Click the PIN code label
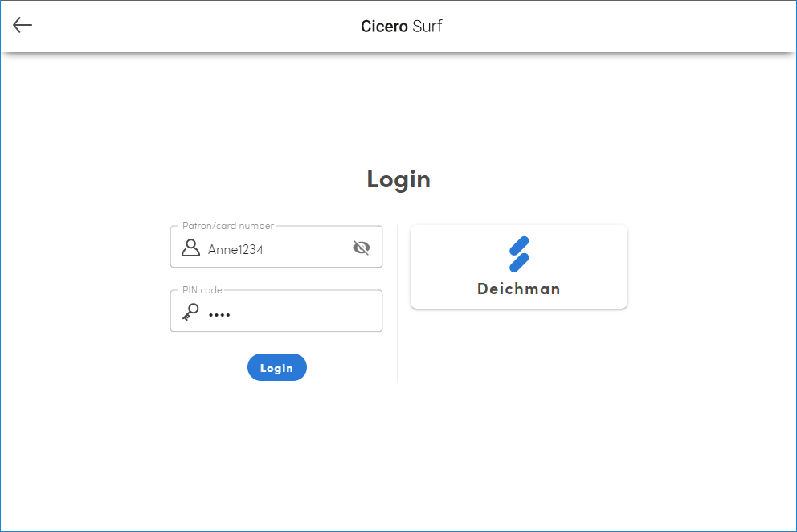This screenshot has height=532, width=797. click(x=202, y=290)
